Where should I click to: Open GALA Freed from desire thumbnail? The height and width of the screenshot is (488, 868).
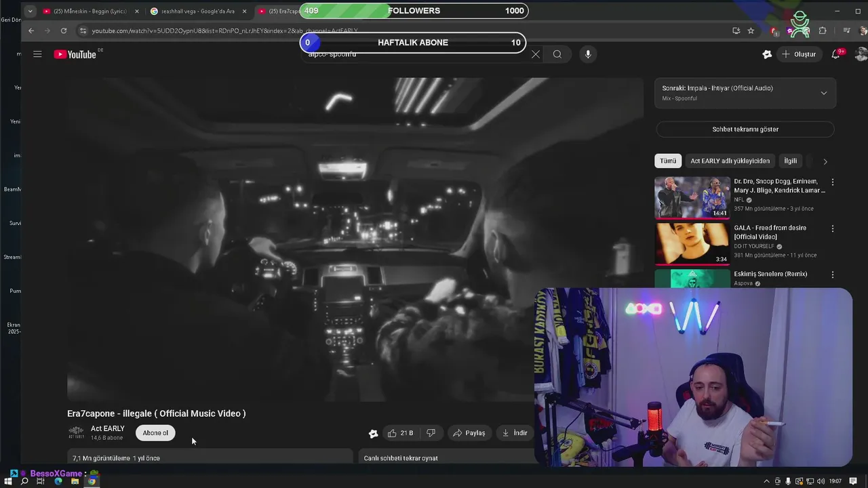click(692, 244)
